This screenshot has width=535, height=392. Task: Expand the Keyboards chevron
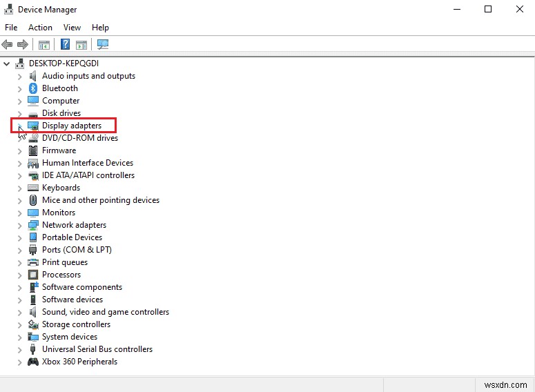click(x=20, y=188)
